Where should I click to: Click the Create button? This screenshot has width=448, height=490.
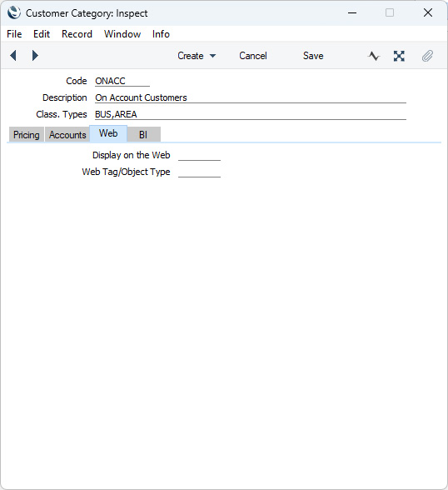[191, 56]
